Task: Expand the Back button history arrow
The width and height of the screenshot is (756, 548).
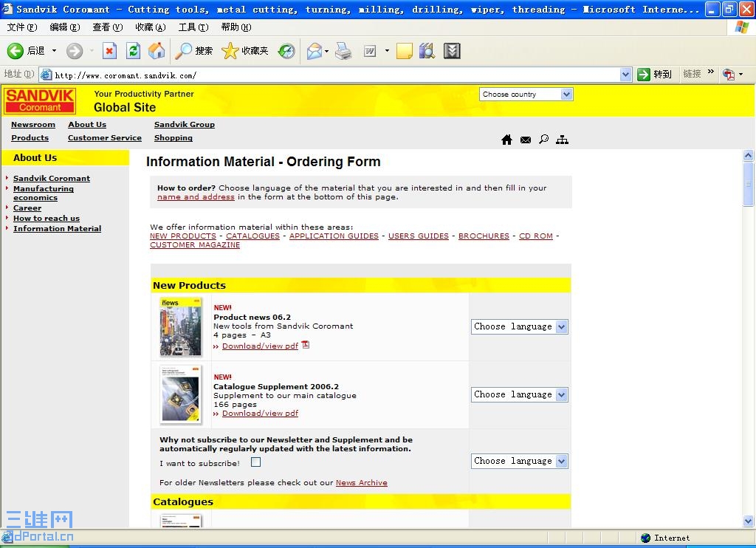Action: (54, 51)
